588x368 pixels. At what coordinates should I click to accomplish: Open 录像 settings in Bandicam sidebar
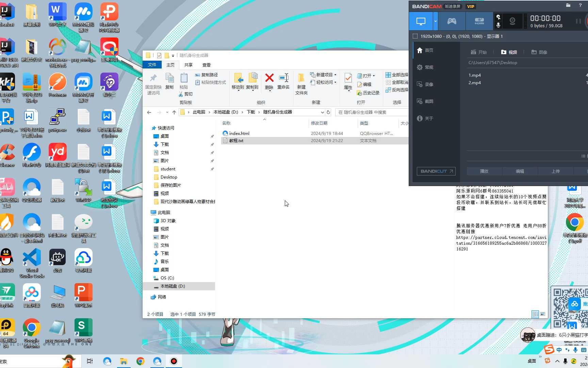[425, 84]
